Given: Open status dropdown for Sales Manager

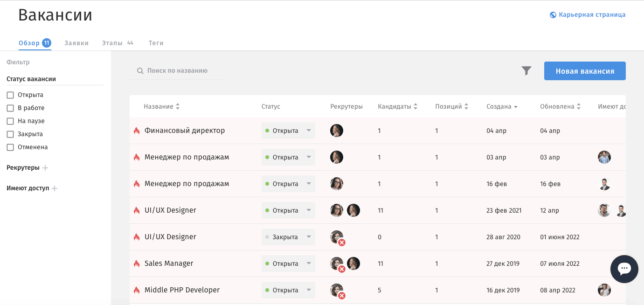Looking at the screenshot, I should (288, 263).
